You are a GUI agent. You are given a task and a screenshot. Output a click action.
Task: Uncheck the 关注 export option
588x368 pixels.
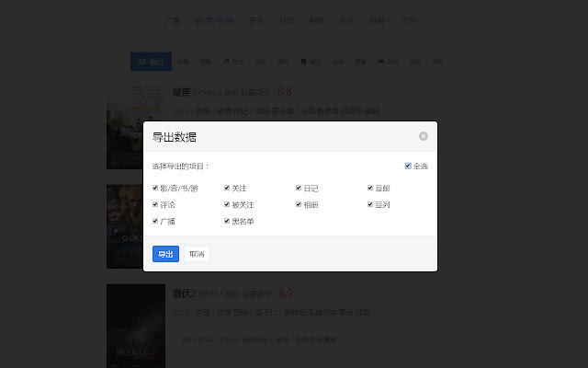pyautogui.click(x=227, y=188)
